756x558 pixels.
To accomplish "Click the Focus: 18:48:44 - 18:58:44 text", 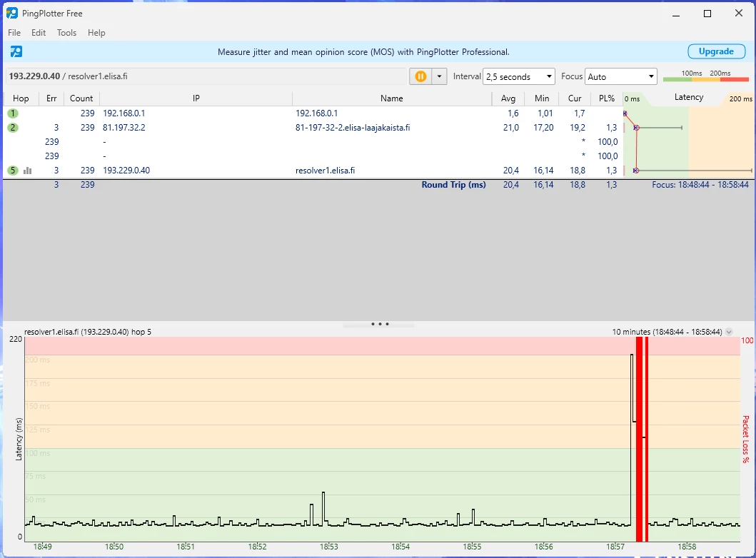I will click(700, 185).
